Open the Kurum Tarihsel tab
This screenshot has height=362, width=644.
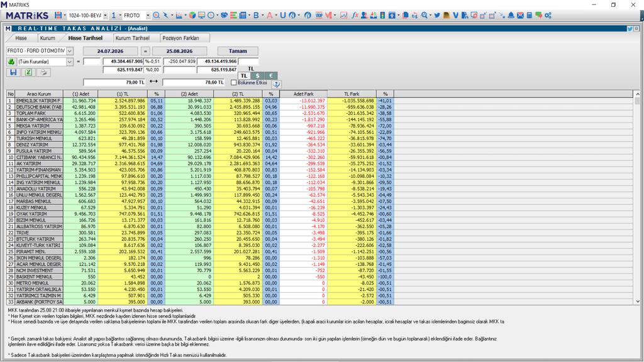133,38
